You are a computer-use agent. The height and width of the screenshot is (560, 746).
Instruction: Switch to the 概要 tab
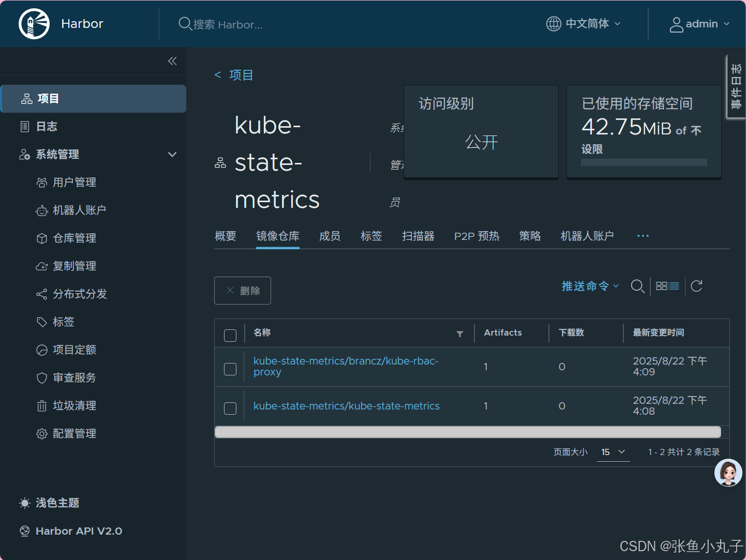[226, 236]
